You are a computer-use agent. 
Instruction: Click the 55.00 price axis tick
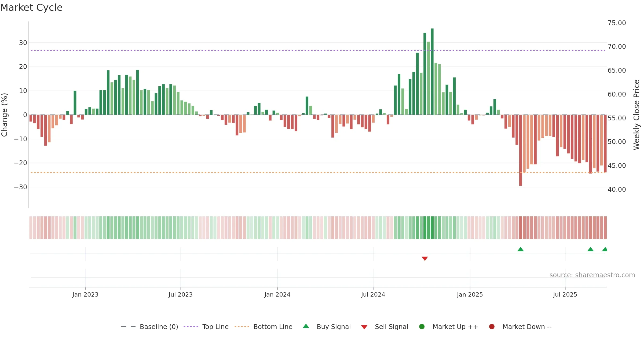(x=617, y=118)
